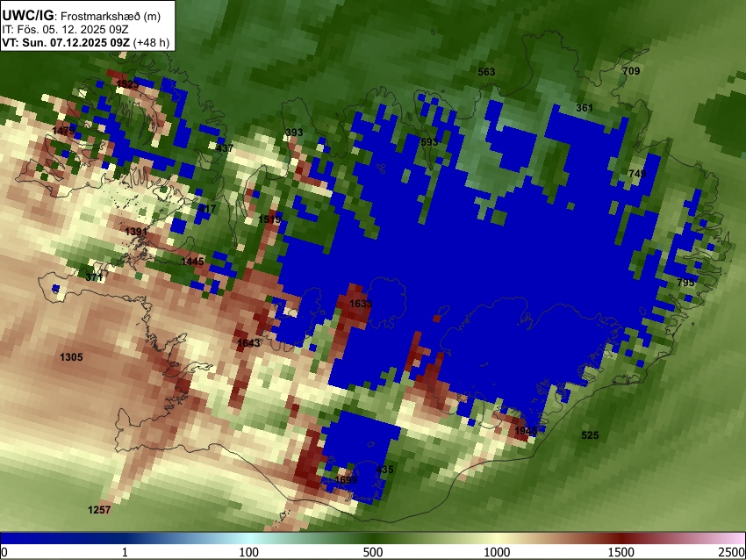Click the 1523 value on the map
Image resolution: width=746 pixels, height=560 pixels.
click(127, 84)
